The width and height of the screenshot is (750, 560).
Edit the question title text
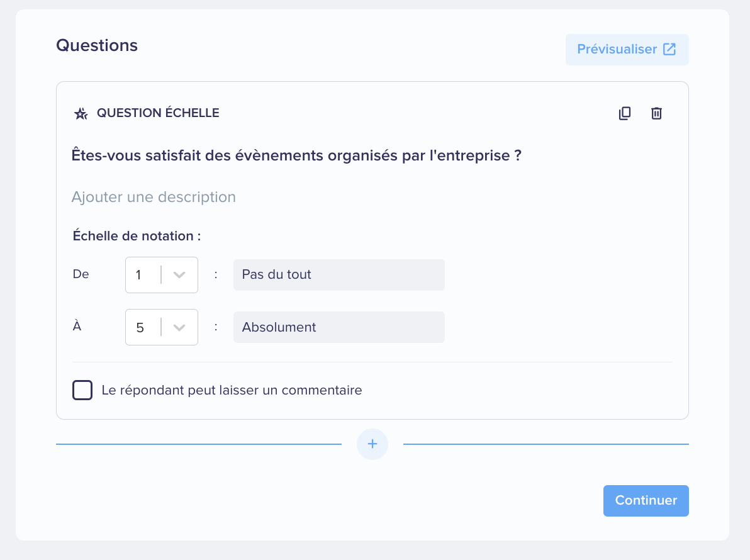point(296,155)
